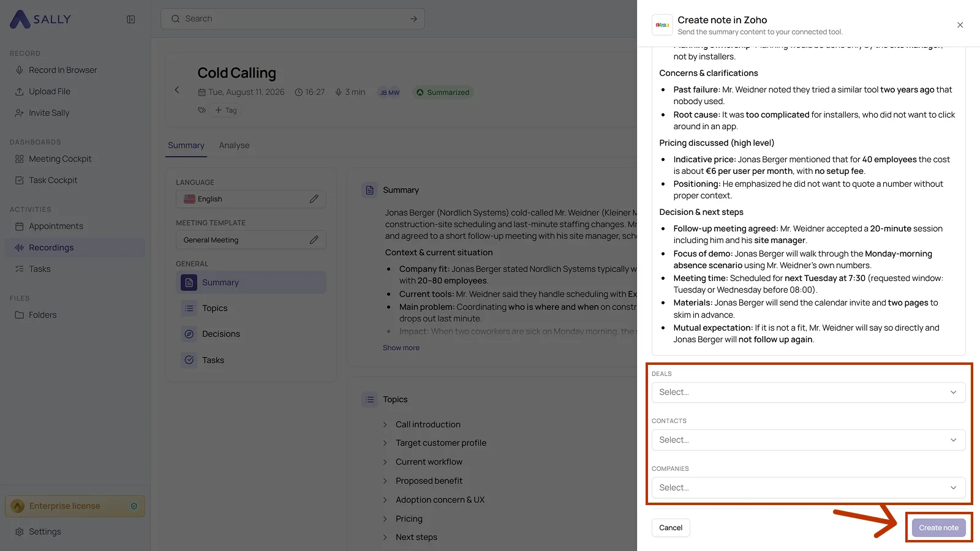Edit language with the pencil icon

pyautogui.click(x=314, y=199)
